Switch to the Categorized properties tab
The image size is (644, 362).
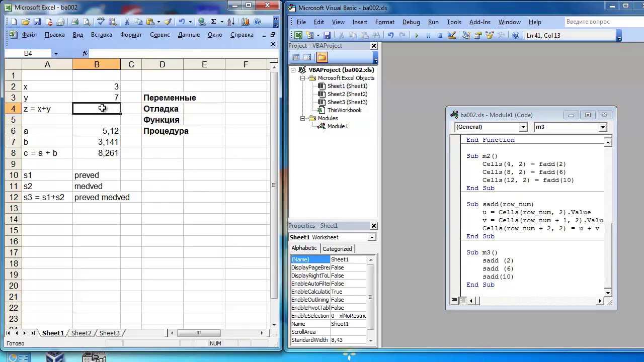337,249
